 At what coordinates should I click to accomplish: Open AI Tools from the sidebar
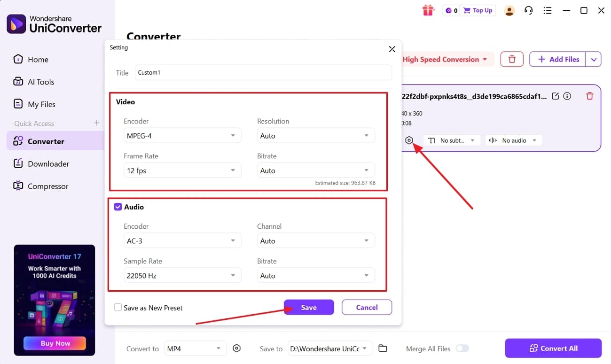tap(39, 82)
